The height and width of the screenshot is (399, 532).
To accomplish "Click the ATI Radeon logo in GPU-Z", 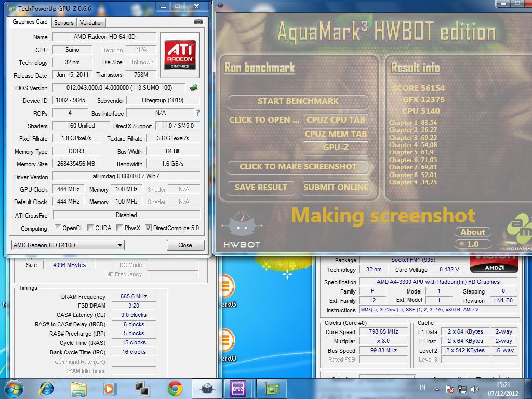I will click(180, 55).
